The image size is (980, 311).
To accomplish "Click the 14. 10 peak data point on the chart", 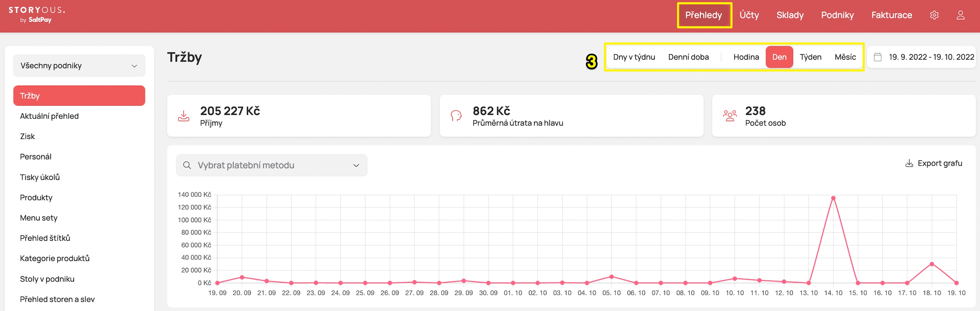I will coord(833,198).
